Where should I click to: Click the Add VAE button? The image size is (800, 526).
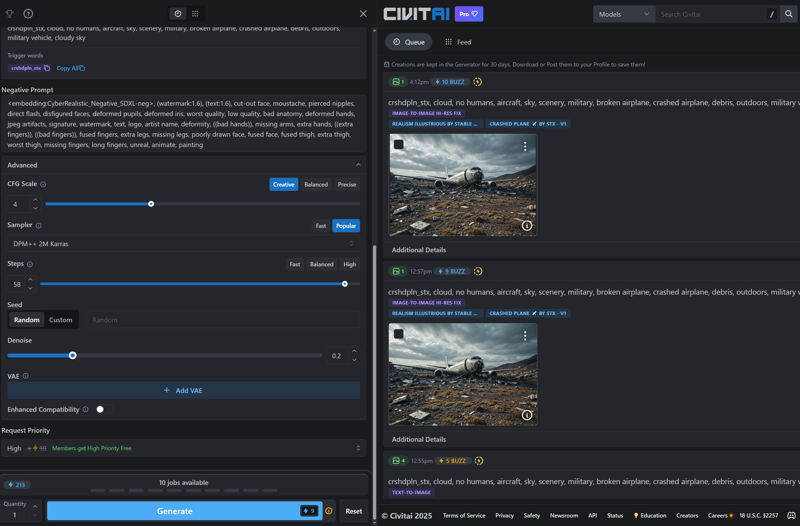coord(183,390)
